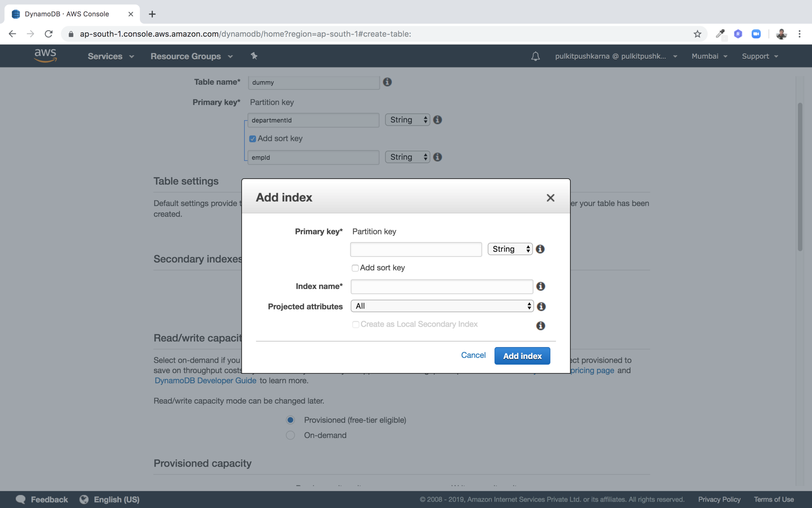
Task: Bookmark page with the star icon
Action: tap(697, 34)
